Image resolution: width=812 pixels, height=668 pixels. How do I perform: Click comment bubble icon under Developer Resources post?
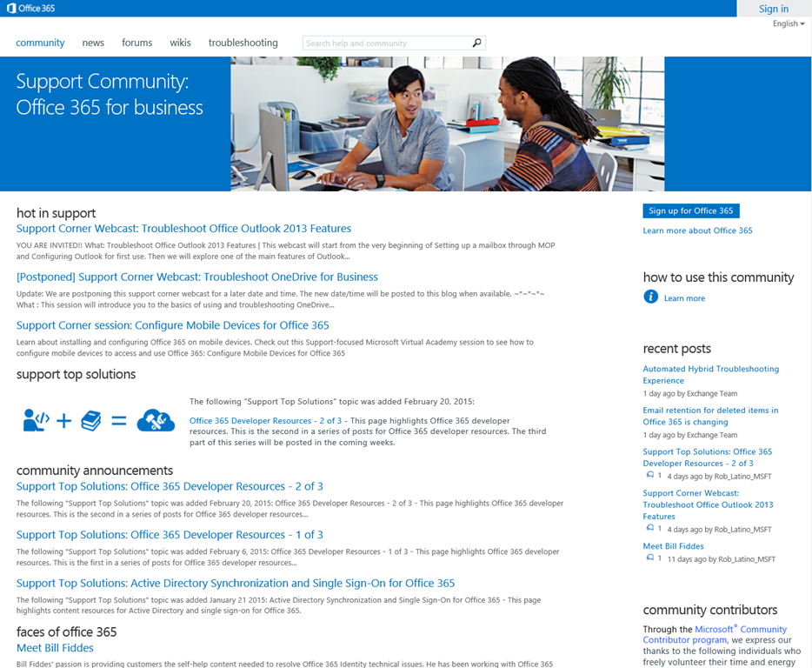tap(649, 476)
